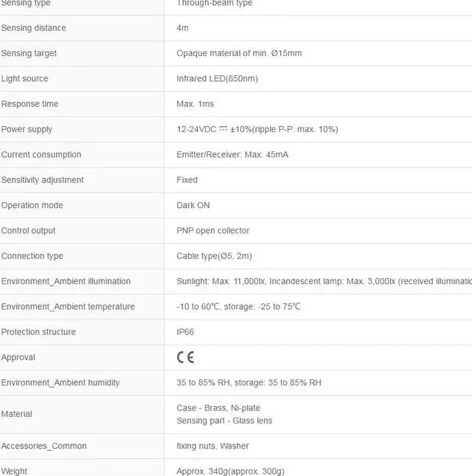The image size is (472, 476).
Task: Click the "Case - Brass, Ni-plate" material text
Action: (x=218, y=408)
